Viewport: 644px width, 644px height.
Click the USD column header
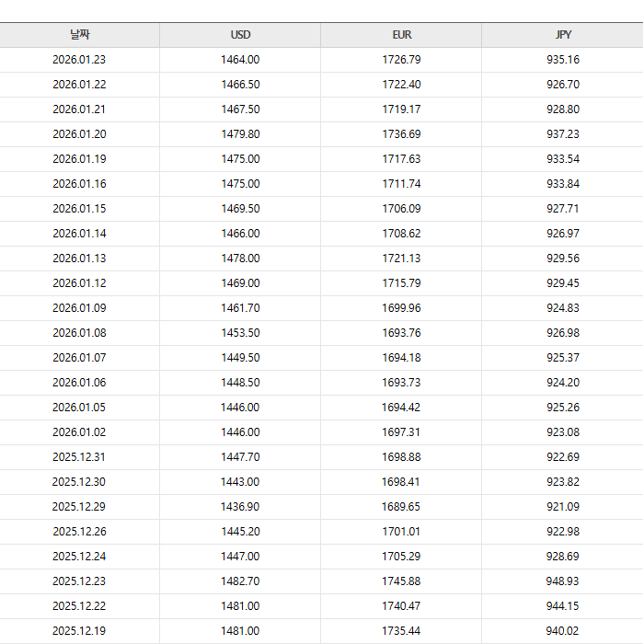(x=240, y=35)
